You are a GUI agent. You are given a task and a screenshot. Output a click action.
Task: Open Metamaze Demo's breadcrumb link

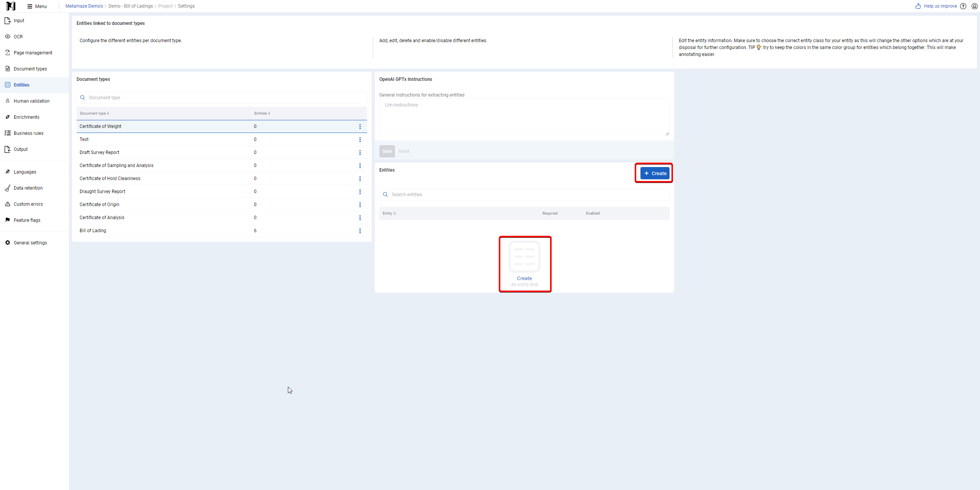(x=84, y=6)
